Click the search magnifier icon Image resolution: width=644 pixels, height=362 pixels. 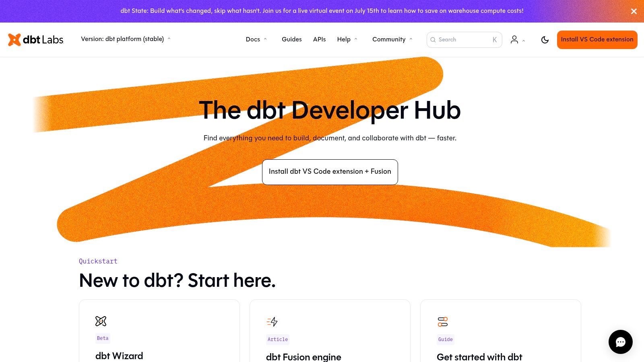(433, 40)
